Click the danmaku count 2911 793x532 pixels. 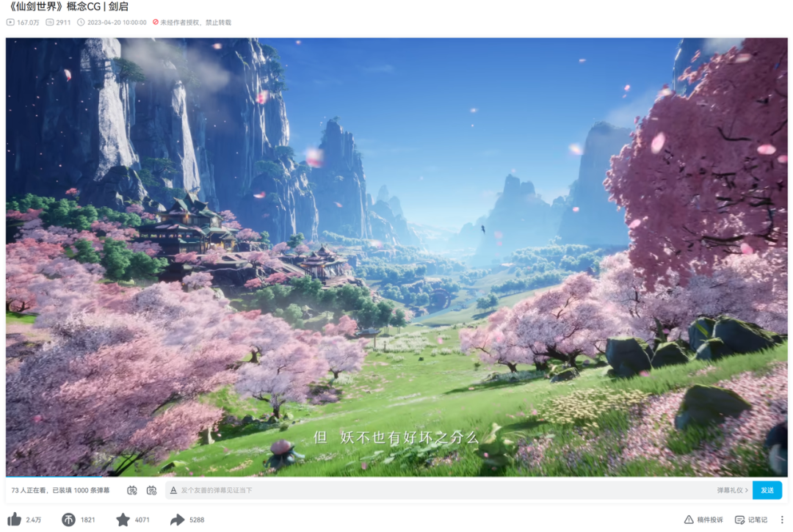click(x=58, y=22)
